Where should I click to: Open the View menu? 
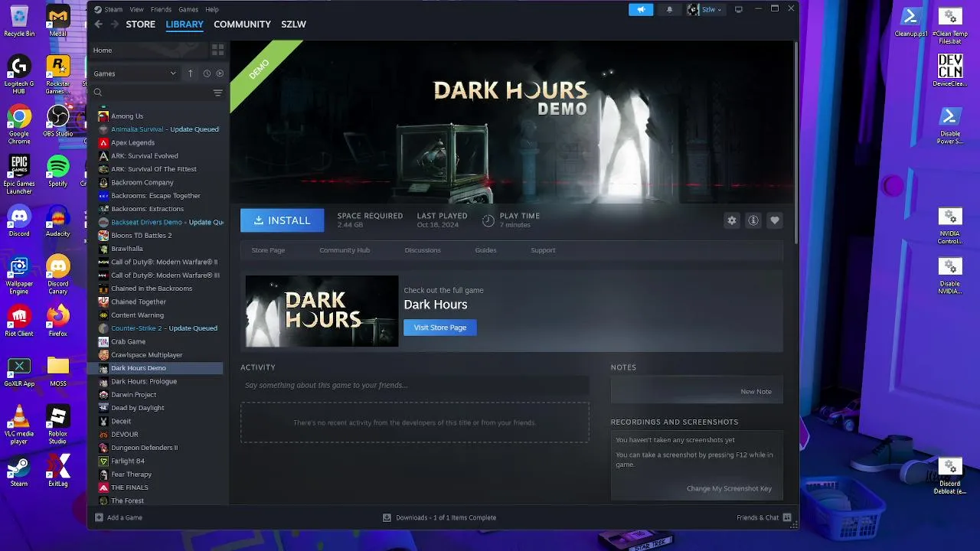136,9
